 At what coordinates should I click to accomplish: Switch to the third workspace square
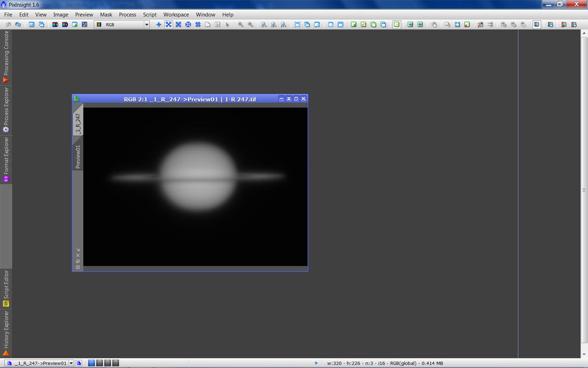[x=107, y=363]
